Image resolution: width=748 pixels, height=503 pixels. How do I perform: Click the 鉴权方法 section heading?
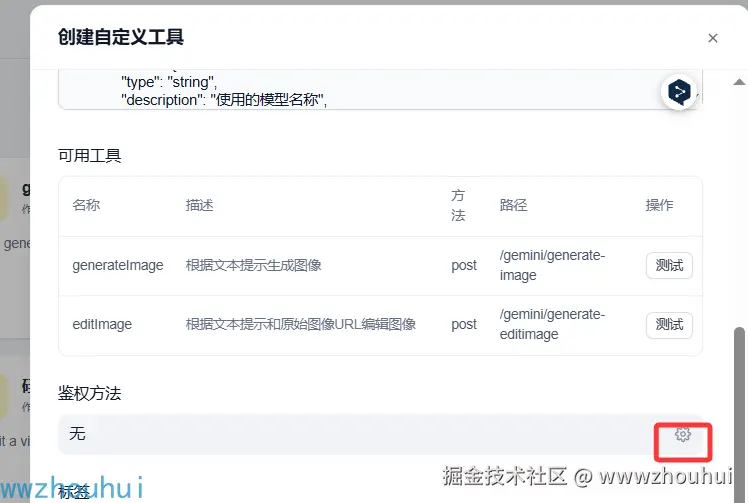pyautogui.click(x=90, y=393)
